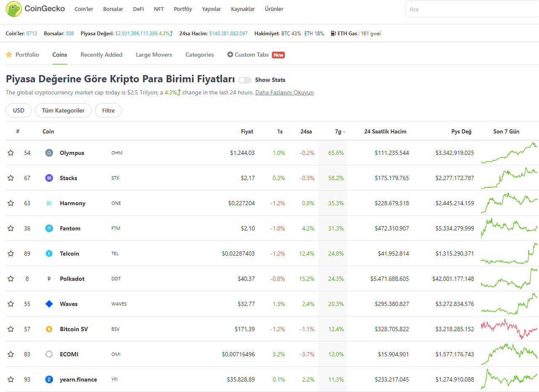Expand the Coin'ler navigation menu
The width and height of the screenshot is (539, 392).
click(84, 9)
